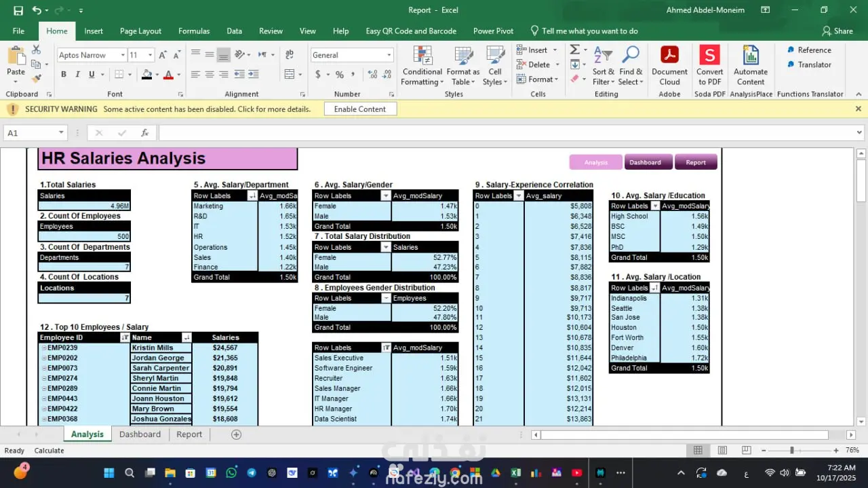Viewport: 868px width, 488px height.
Task: Open Row Labels filter in Avg. Salary/Gender
Action: 385,195
